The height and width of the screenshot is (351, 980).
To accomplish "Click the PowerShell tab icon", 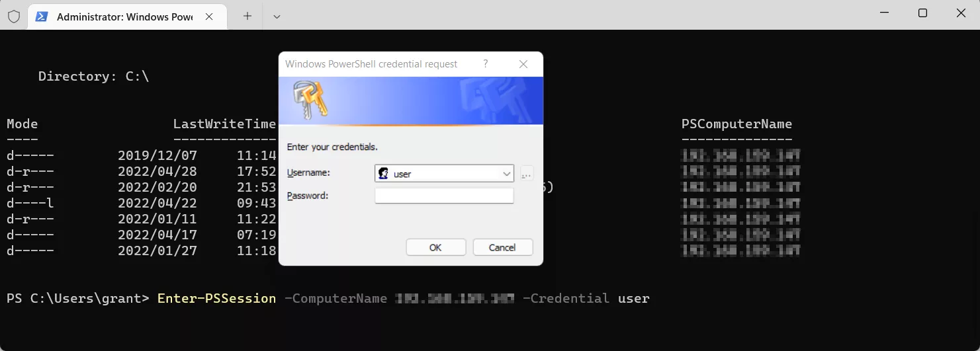I will [42, 16].
